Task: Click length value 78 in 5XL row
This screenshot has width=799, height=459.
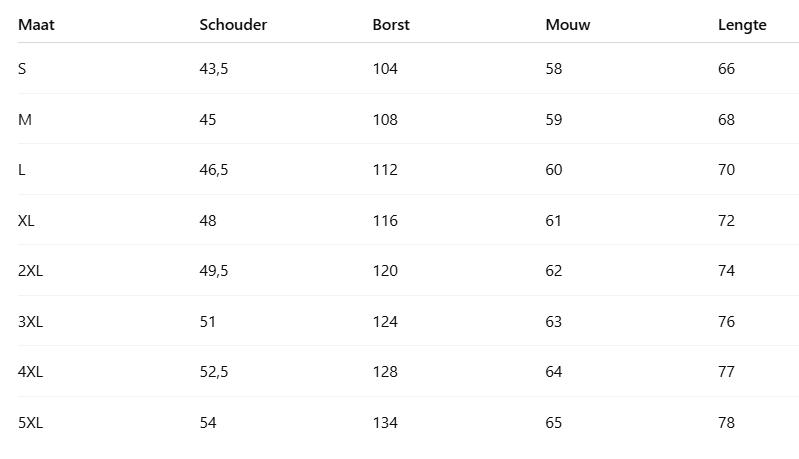Action: coord(726,423)
